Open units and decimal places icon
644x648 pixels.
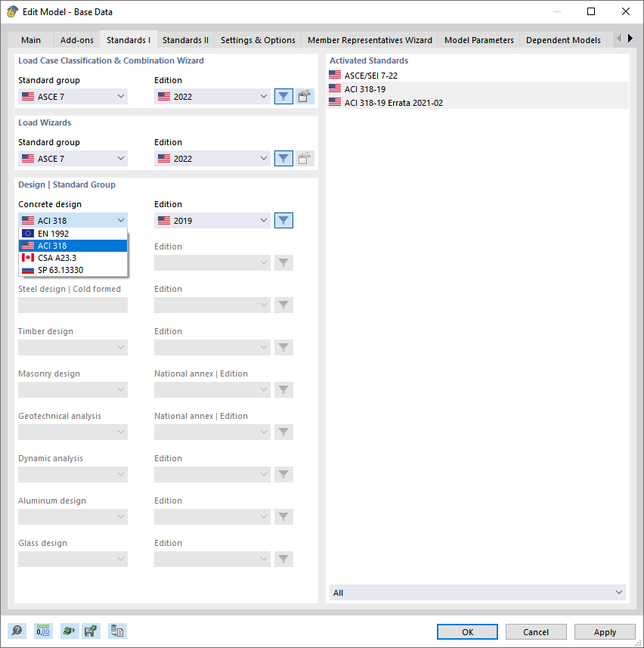[43, 631]
